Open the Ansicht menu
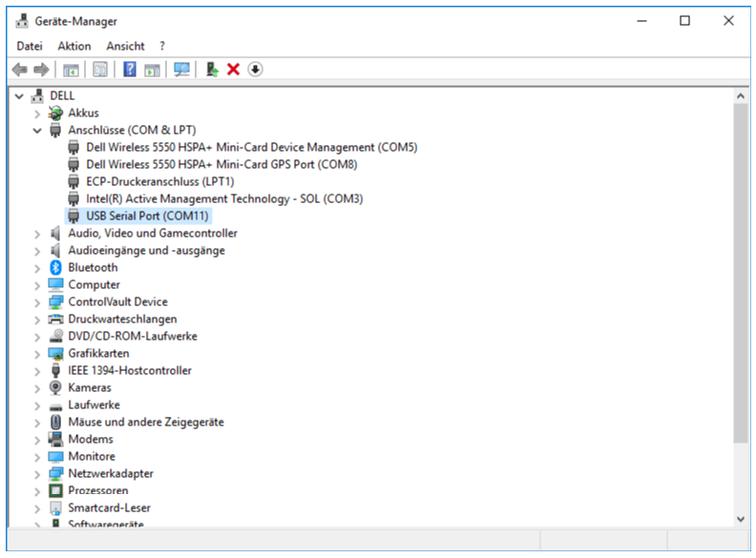756x558 pixels. pos(125,46)
